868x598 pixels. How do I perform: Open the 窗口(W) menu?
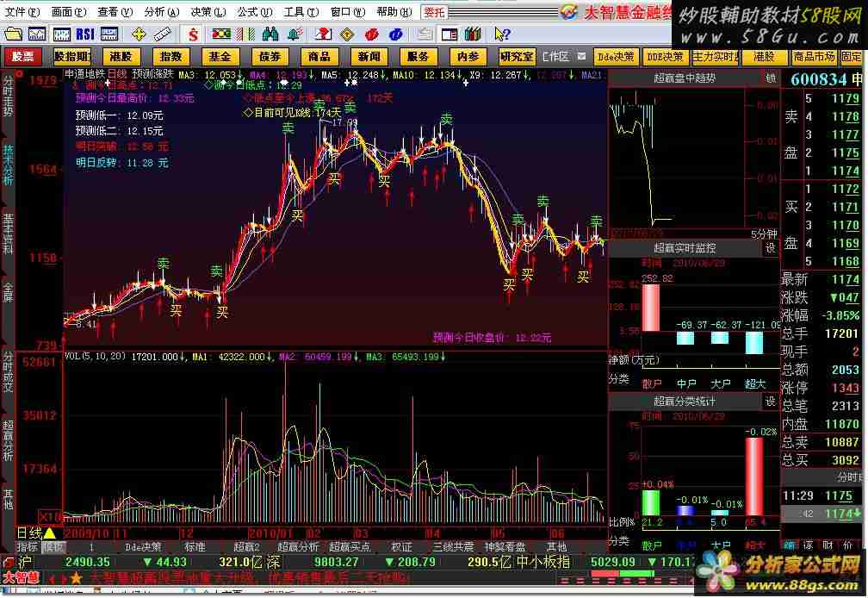(x=348, y=11)
